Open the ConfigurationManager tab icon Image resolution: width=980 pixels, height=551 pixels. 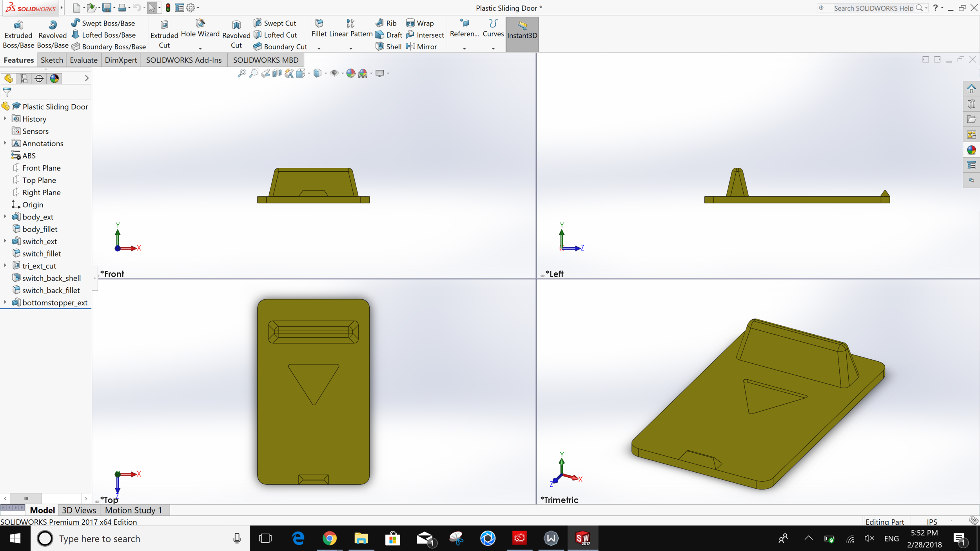[39, 79]
